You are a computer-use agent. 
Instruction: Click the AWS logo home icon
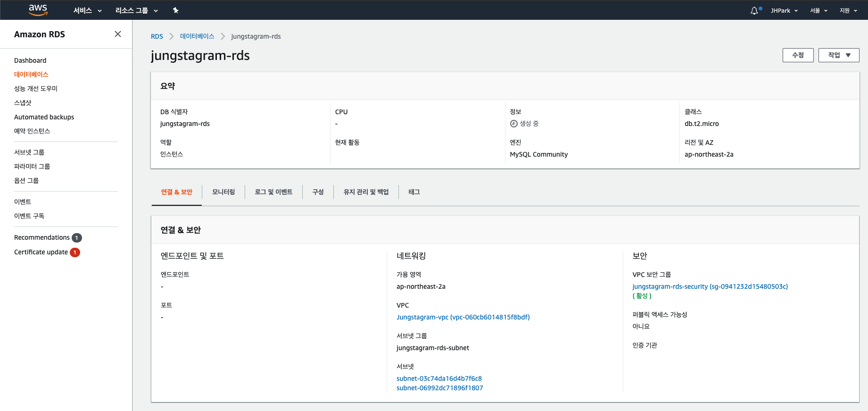(x=38, y=10)
